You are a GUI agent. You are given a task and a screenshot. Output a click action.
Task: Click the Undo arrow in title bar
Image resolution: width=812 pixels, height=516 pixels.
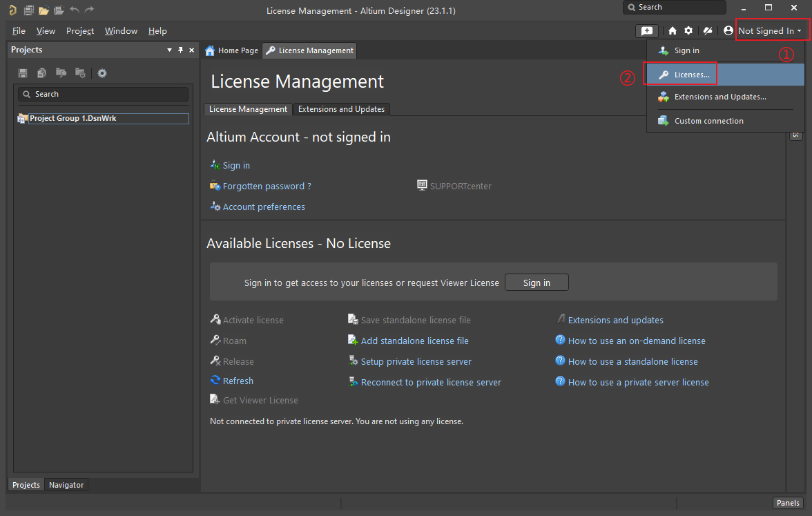point(75,10)
